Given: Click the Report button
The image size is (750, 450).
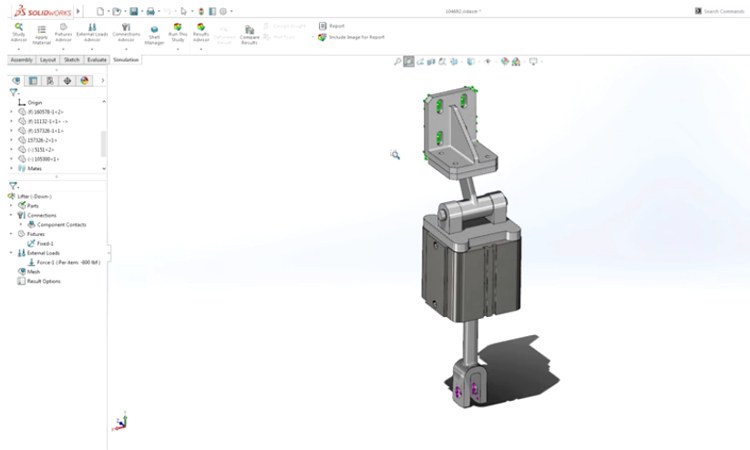Looking at the screenshot, I should [x=336, y=26].
